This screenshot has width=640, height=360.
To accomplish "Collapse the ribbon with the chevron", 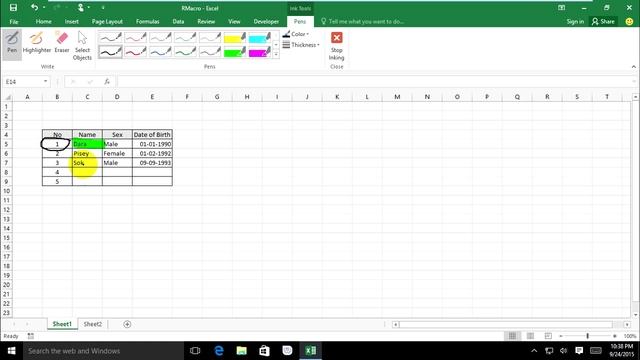I will pyautogui.click(x=633, y=67).
